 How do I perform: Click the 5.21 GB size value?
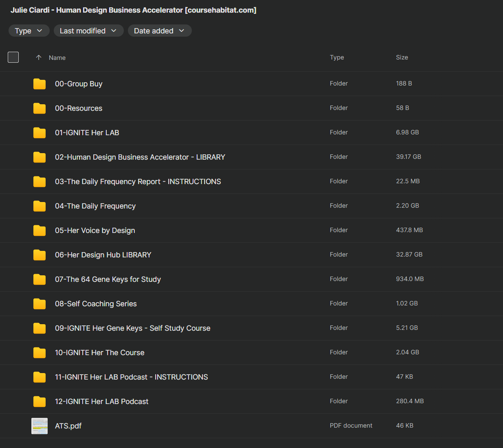407,328
